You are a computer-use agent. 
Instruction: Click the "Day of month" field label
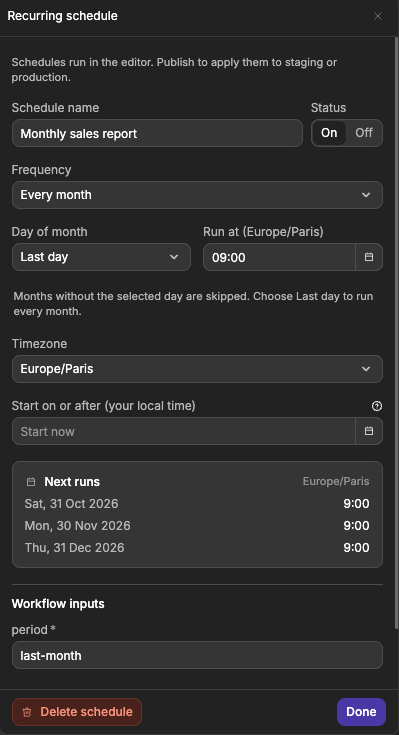pos(49,232)
